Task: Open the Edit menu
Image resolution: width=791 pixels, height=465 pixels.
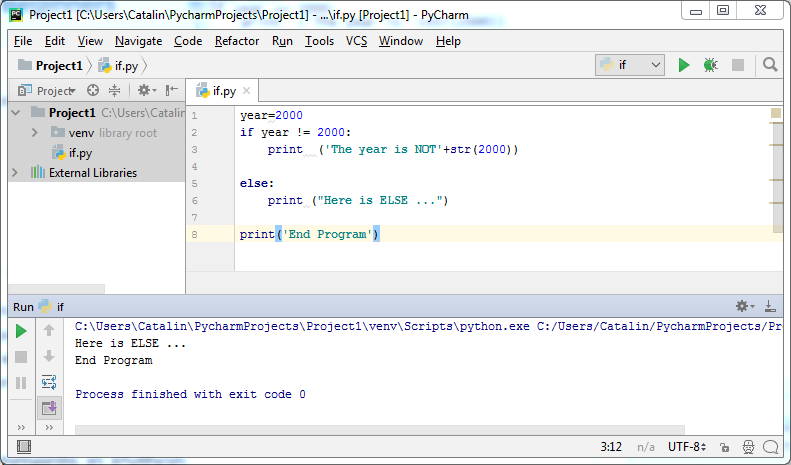Action: pos(54,41)
